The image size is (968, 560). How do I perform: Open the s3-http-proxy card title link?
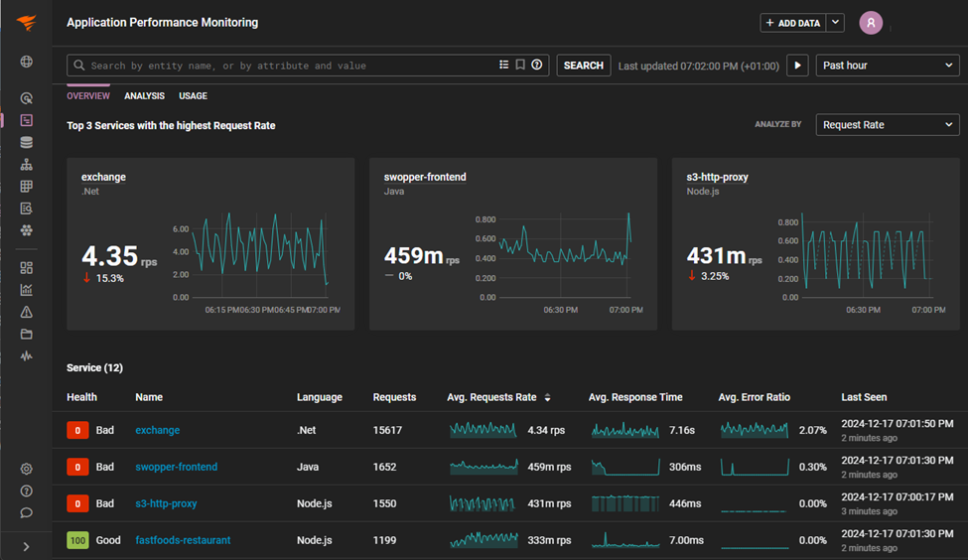tap(718, 177)
